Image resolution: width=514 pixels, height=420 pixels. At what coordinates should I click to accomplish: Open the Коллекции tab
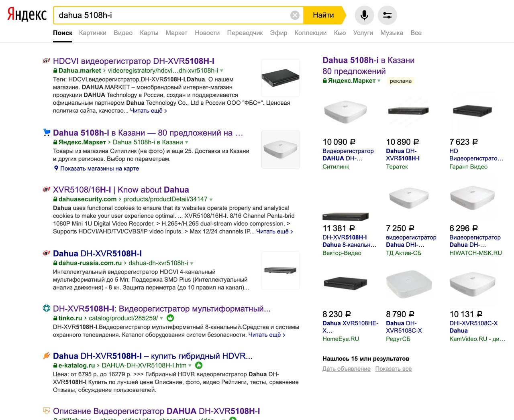pyautogui.click(x=310, y=33)
